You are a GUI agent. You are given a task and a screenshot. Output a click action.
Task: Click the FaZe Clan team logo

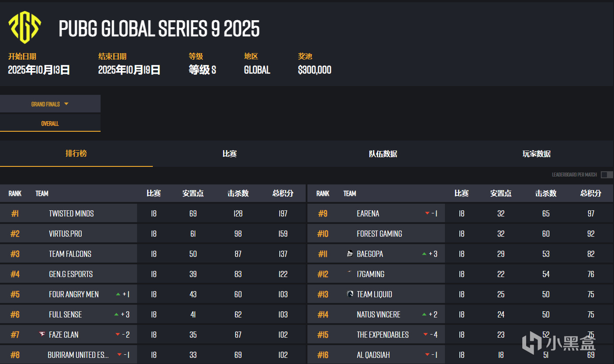42,335
